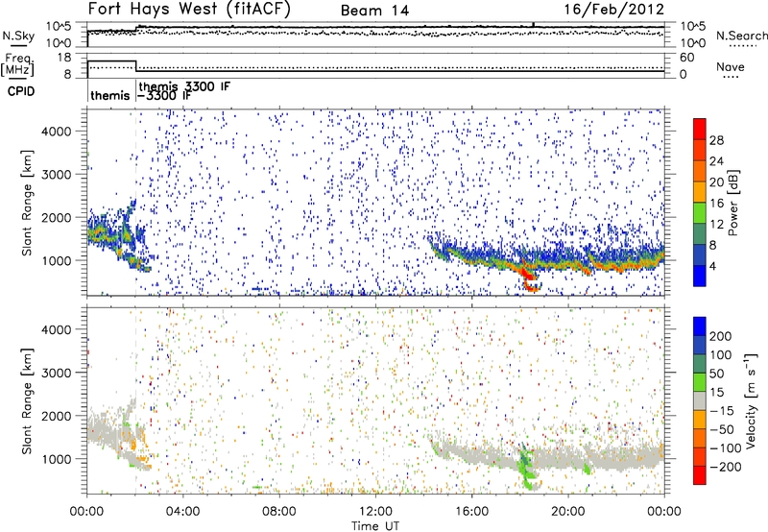Click the light green segment of Power colorbar

pos(700,212)
